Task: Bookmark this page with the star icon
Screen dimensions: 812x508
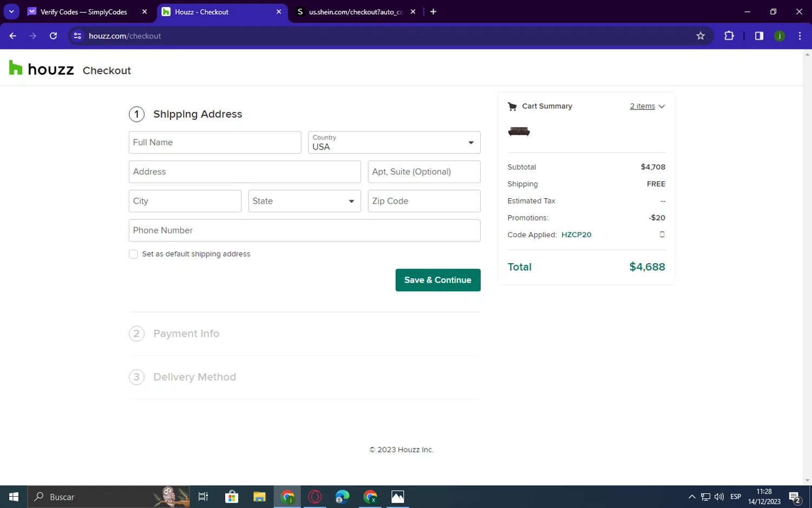Action: click(x=700, y=36)
